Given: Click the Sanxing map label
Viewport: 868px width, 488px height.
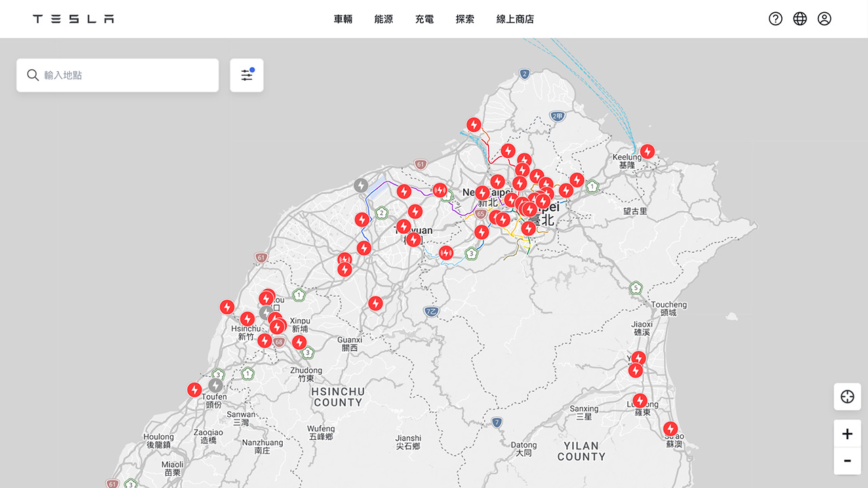Looking at the screenshot, I should tap(584, 413).
